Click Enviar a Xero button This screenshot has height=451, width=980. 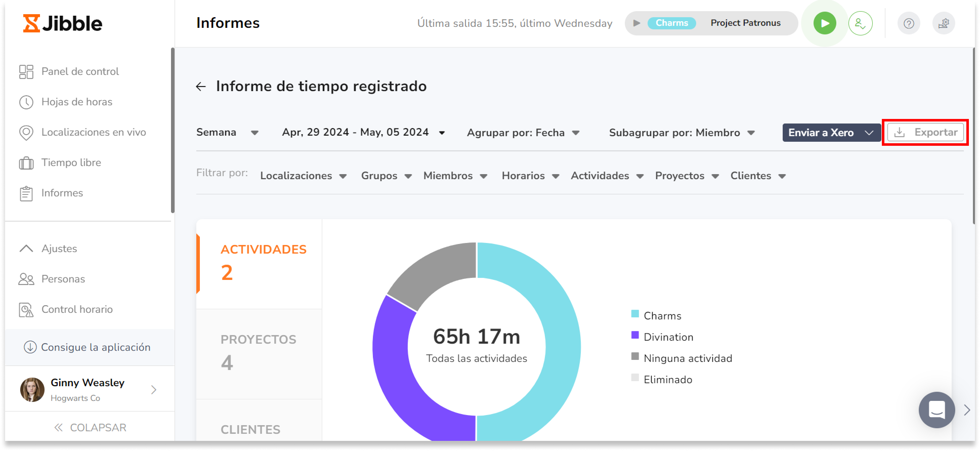(832, 132)
